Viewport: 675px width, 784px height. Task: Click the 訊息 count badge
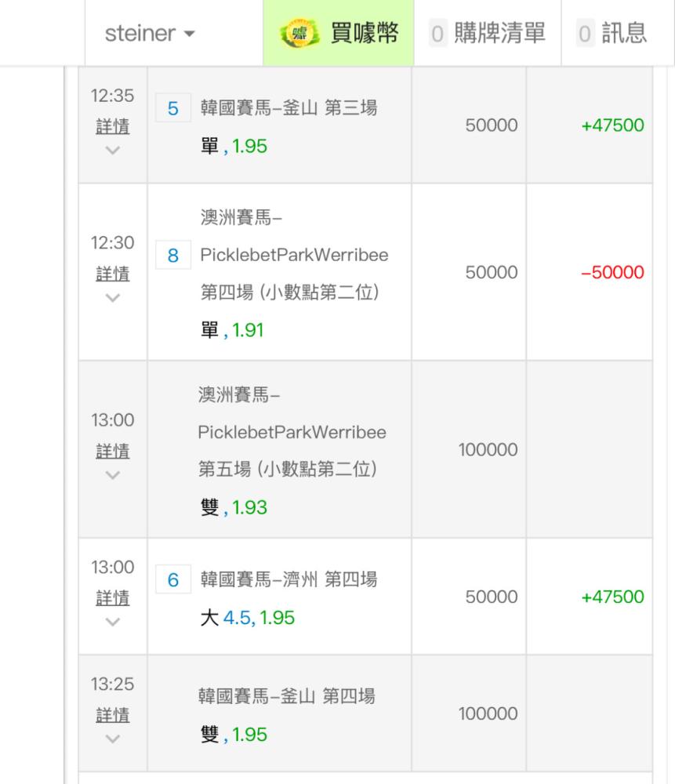coord(583,34)
